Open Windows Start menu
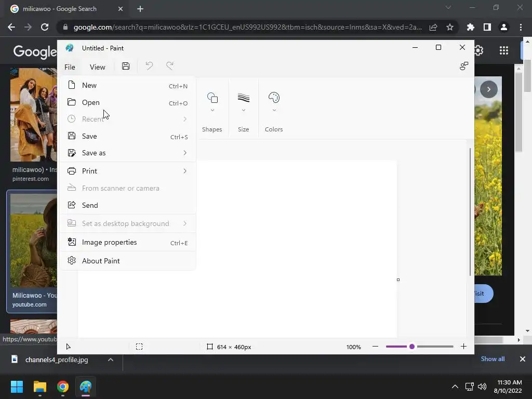The width and height of the screenshot is (532, 399). [17, 387]
